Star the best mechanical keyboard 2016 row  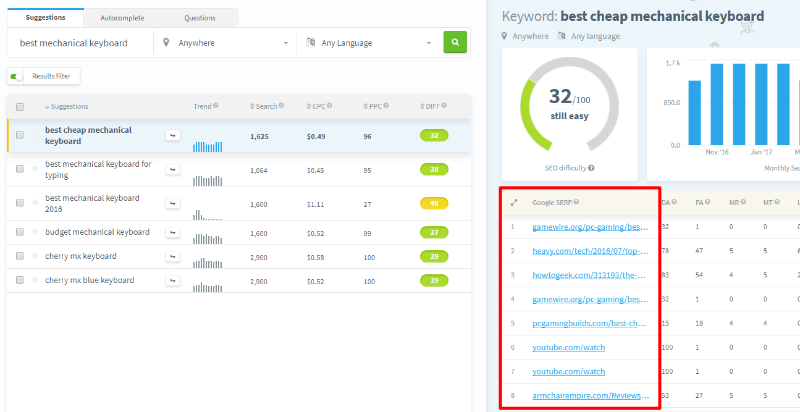35,202
